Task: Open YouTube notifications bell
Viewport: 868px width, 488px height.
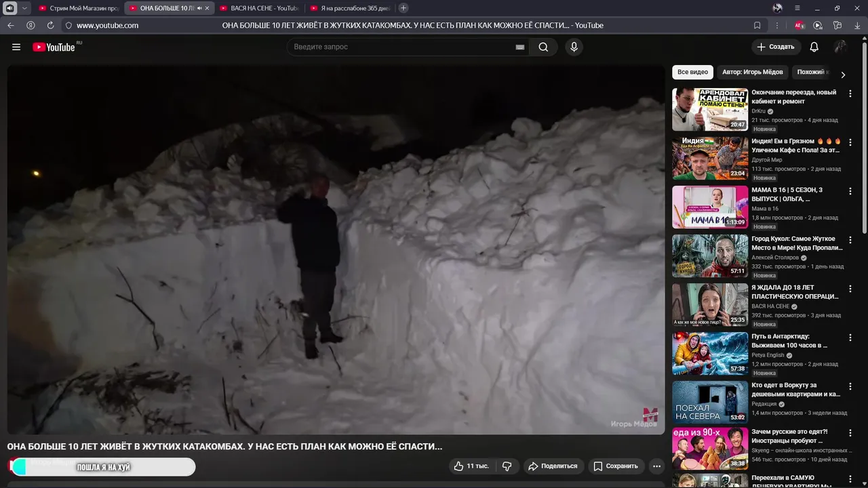Action: 814,47
